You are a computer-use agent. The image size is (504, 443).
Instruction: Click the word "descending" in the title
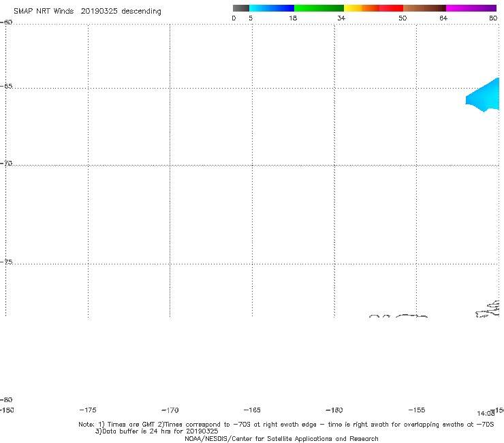coord(141,12)
